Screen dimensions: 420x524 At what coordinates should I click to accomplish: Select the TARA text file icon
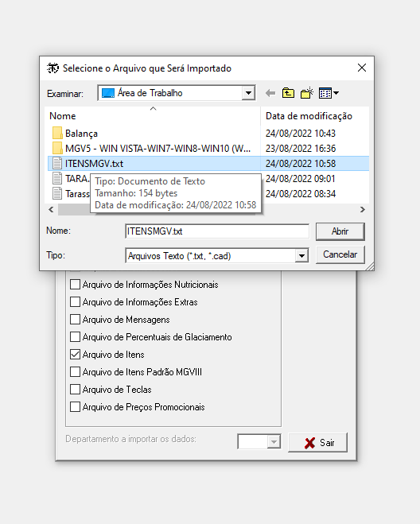[57, 178]
